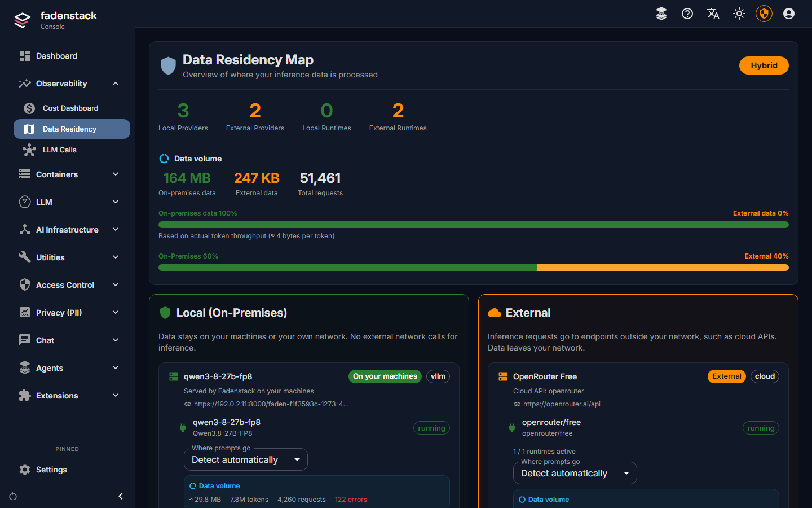
Task: Click the External cloud icon
Action: point(495,313)
